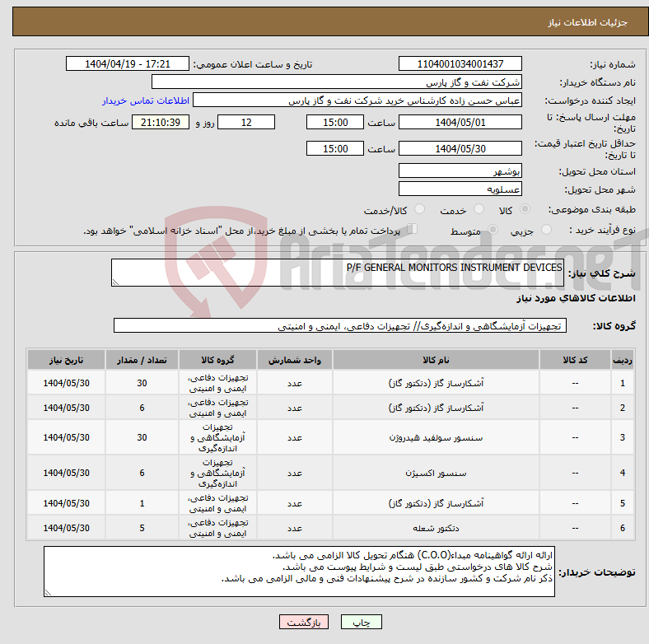Screen dimensions: 649x644
Task: Click the نام کالا column header
Action: pos(436,360)
